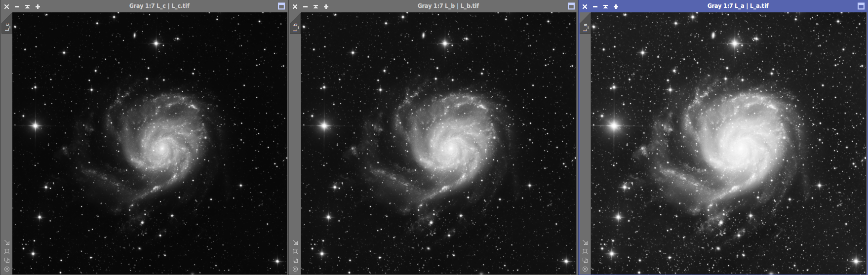Viewport: 868px width, 275px height.
Task: Click the diagonal arrow icon in L_a window
Action: [585, 242]
